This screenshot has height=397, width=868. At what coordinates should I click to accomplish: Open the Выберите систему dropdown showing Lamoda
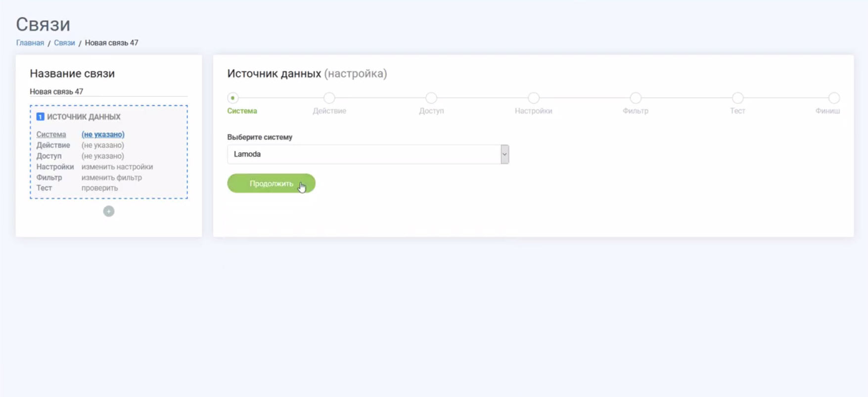tap(368, 154)
